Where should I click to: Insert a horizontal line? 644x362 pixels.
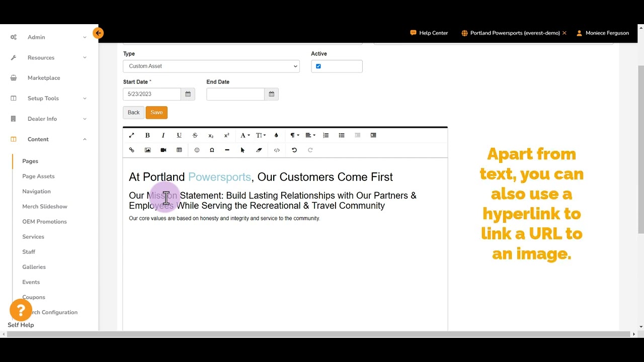(227, 150)
